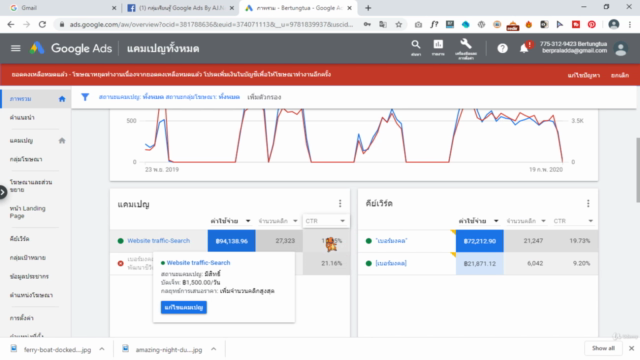Viewport: 640px width, 360px height.
Task: Expand ferry-boat-docked download options
Action: 102,349
